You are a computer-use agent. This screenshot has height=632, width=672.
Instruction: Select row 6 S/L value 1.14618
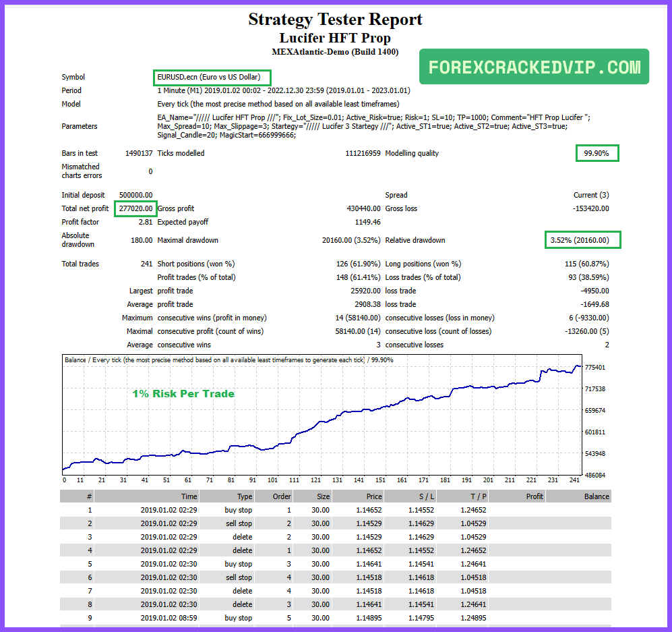click(421, 577)
